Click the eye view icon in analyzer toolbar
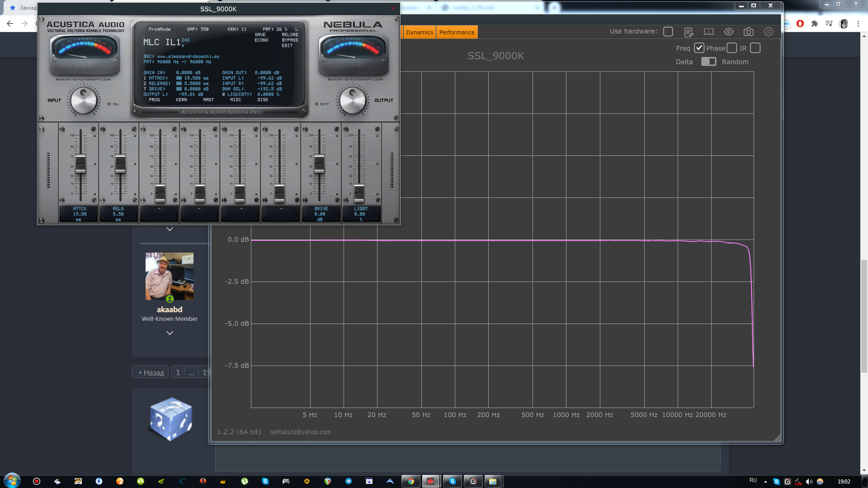Viewport: 868px width, 488px height. tap(728, 32)
